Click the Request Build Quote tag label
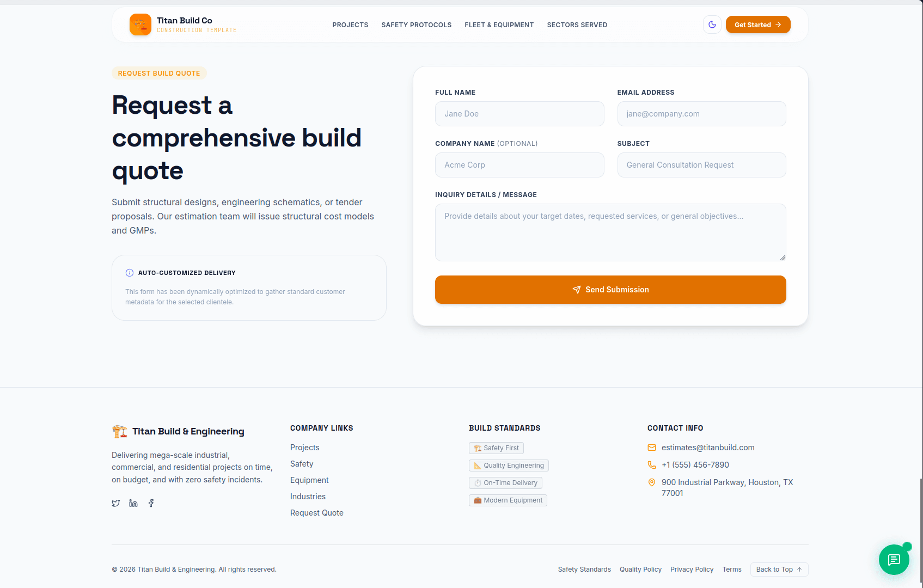This screenshot has height=588, width=923. 159,73
